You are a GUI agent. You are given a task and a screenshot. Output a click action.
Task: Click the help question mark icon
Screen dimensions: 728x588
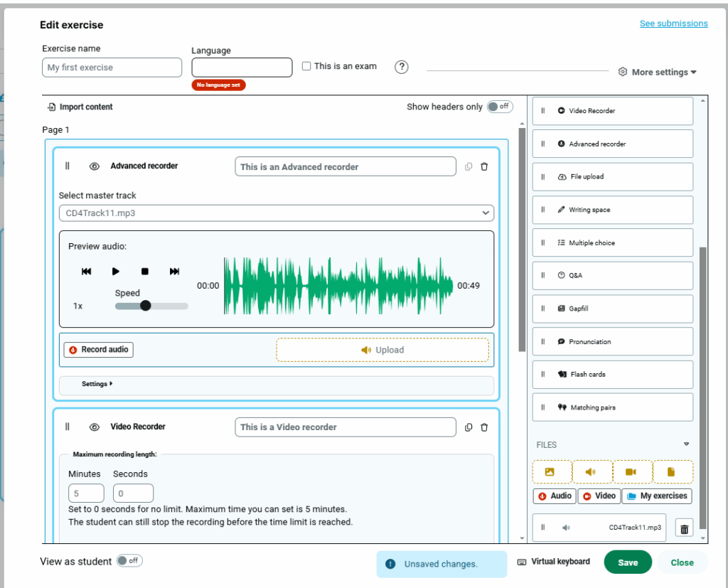[402, 67]
